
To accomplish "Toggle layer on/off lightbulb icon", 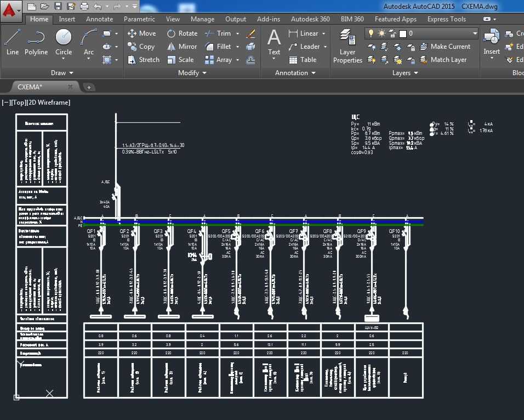I will click(x=371, y=33).
